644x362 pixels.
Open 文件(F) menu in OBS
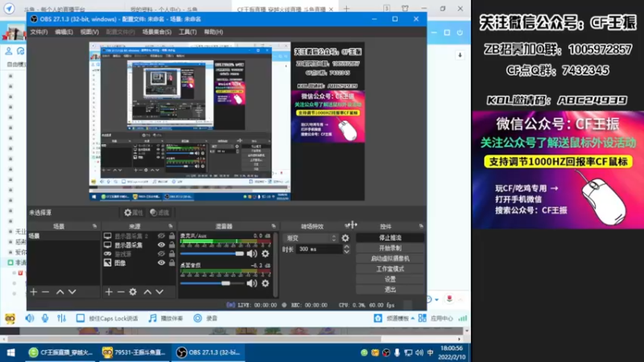[x=39, y=31]
